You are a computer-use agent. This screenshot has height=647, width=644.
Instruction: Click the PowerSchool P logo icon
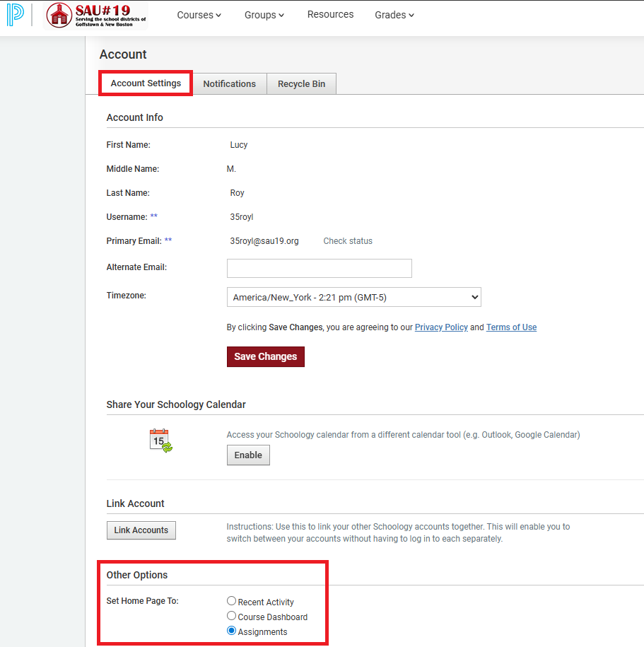(x=15, y=15)
